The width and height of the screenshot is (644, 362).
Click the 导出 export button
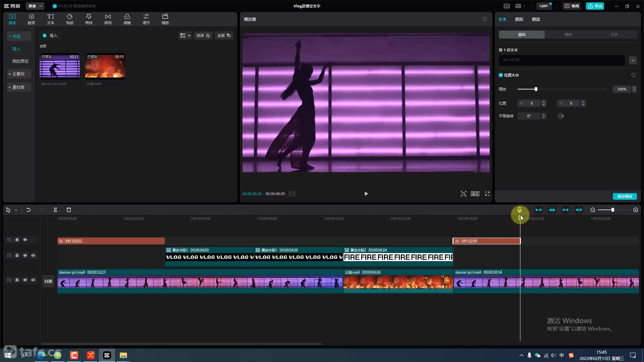[595, 6]
